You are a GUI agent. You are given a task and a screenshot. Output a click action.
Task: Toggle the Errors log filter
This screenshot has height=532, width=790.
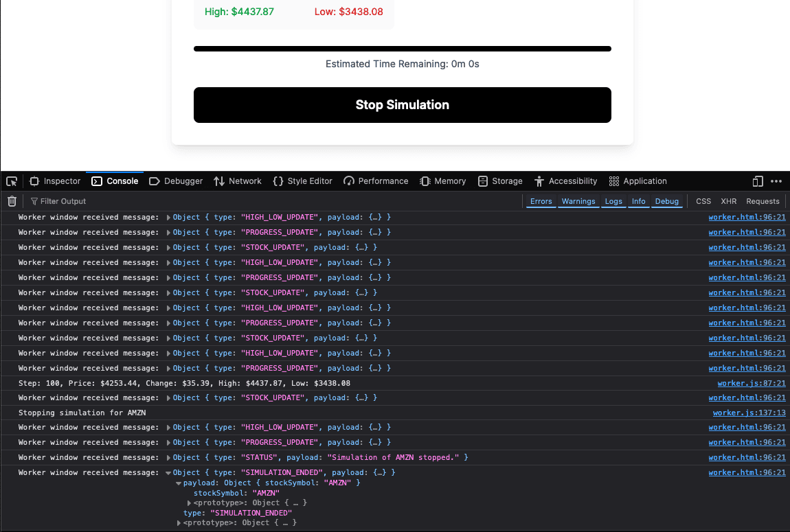[541, 201]
